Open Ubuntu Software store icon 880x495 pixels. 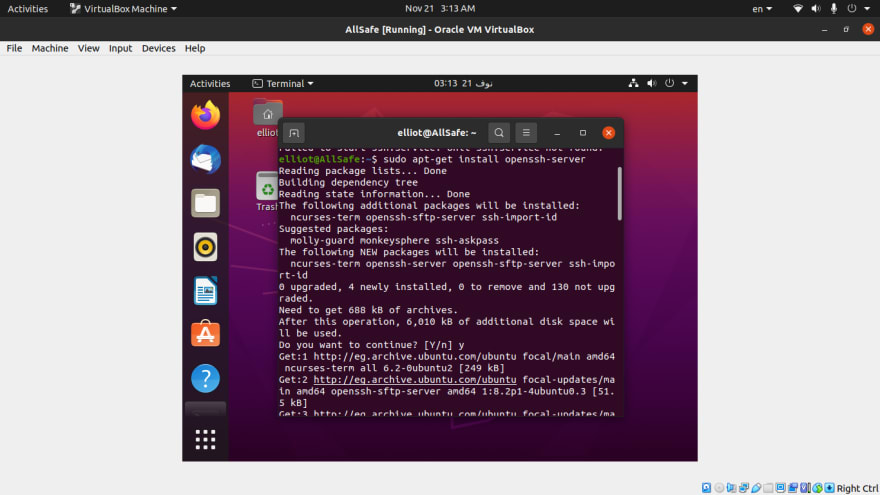click(x=205, y=334)
